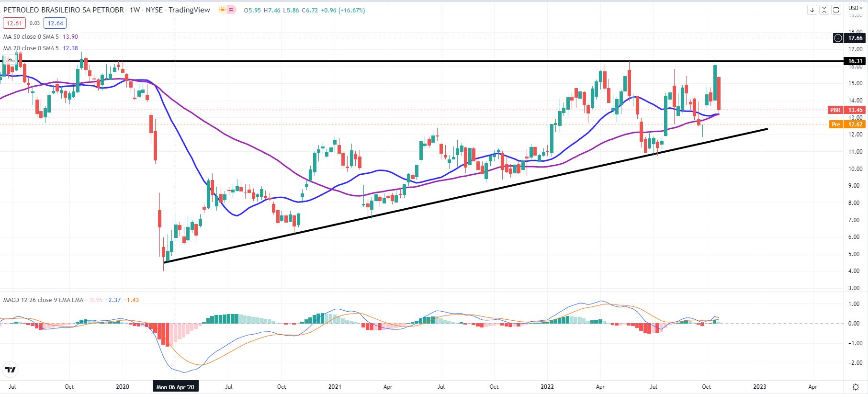
Task: Click the 16.31 horizontal line price label
Action: pos(855,61)
